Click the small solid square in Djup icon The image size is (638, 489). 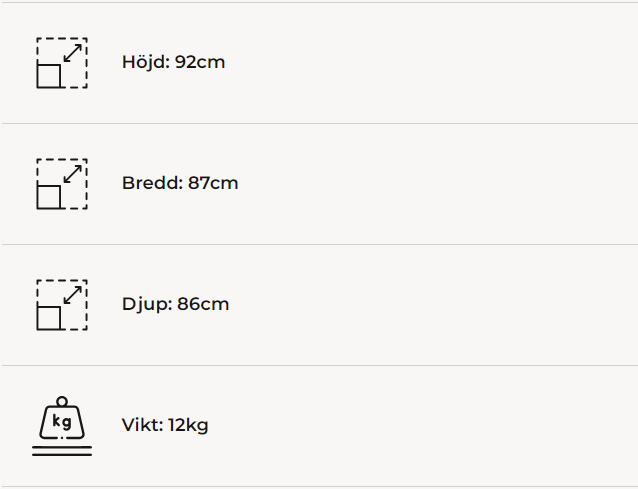coord(49,318)
